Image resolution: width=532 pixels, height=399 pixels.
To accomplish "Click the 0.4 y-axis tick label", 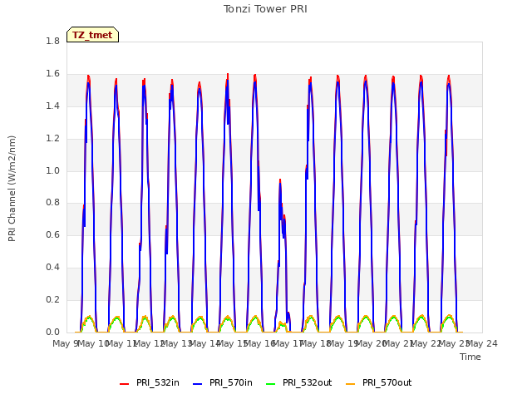I will 52,268.
